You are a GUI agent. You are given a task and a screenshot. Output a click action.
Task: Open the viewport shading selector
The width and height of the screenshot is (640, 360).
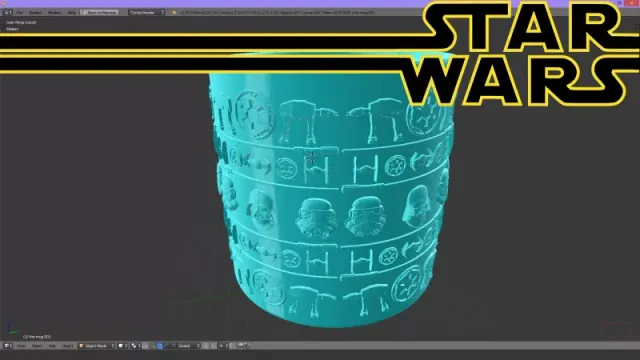(123, 346)
